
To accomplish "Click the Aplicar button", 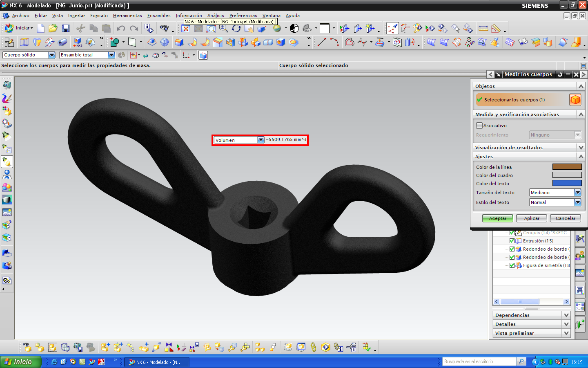I will pos(532,218).
